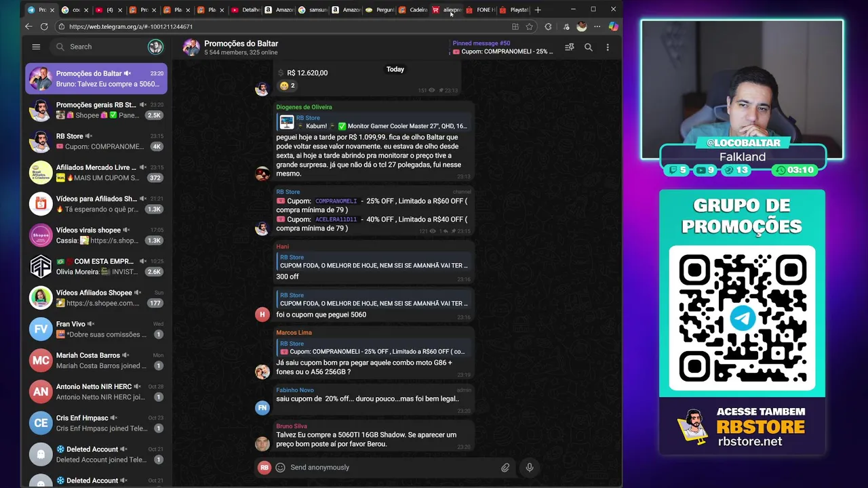Screen dimensions: 868x488
Task: Open the RB Store channel in sidebar
Action: click(x=96, y=141)
